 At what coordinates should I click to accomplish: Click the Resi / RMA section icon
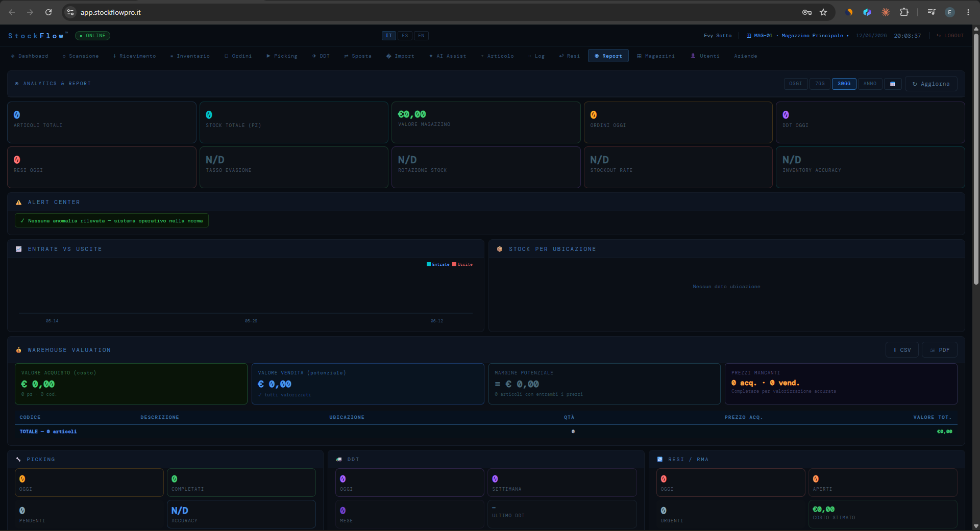coord(660,459)
